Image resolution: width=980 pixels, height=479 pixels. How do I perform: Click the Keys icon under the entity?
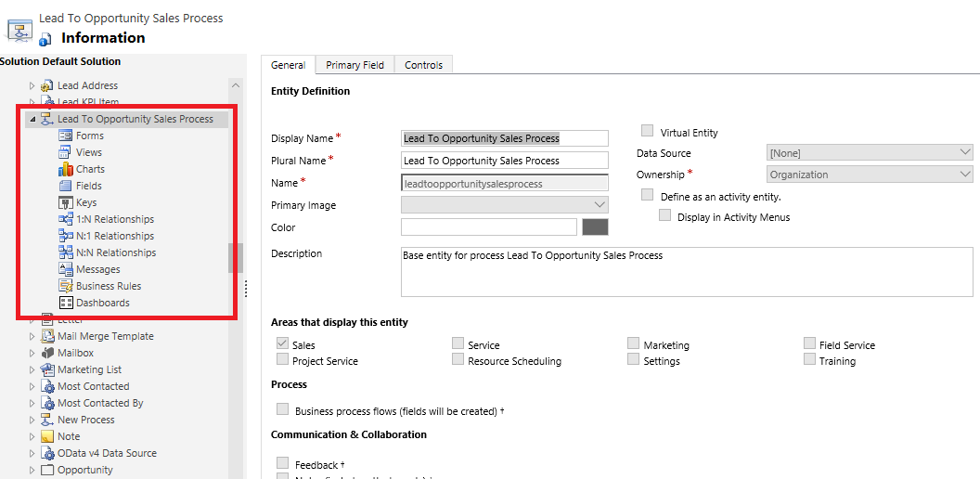tap(66, 202)
